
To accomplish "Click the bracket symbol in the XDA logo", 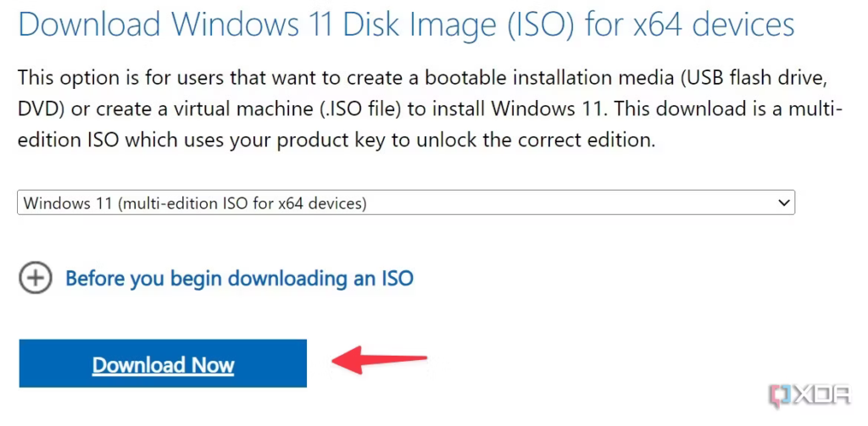I will [x=779, y=395].
